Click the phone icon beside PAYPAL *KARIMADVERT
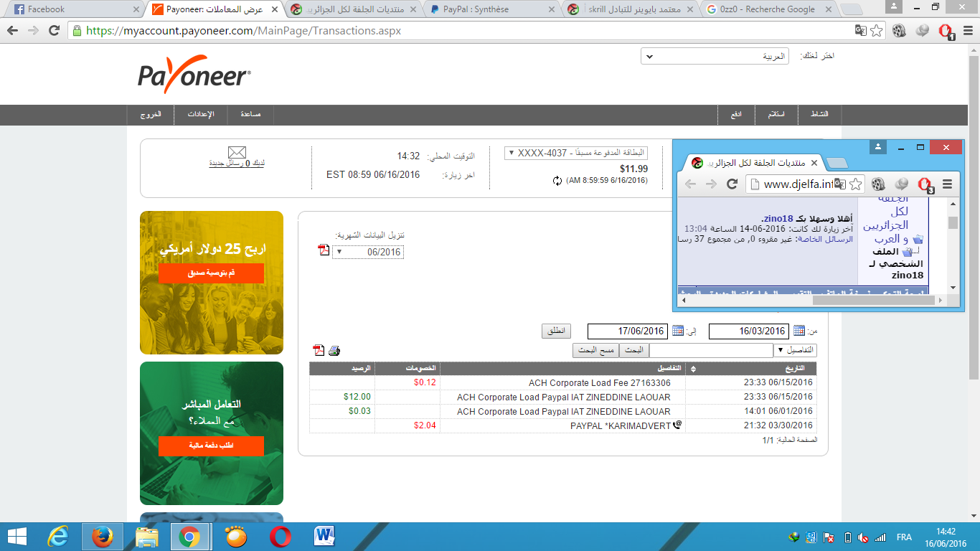 point(678,425)
